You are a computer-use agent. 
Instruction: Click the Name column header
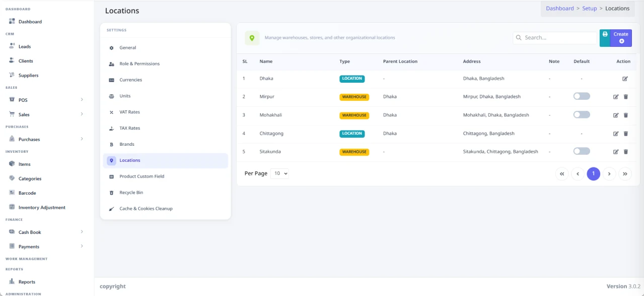[x=266, y=62]
